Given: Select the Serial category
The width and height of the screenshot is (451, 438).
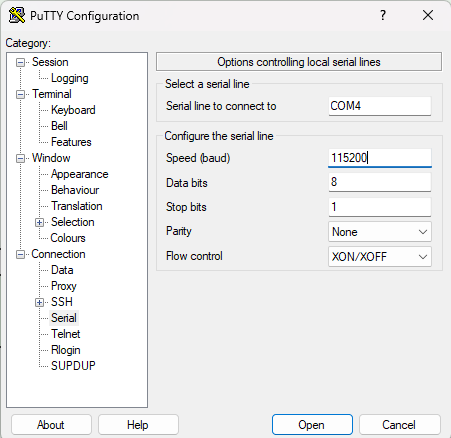Looking at the screenshot, I should [64, 318].
